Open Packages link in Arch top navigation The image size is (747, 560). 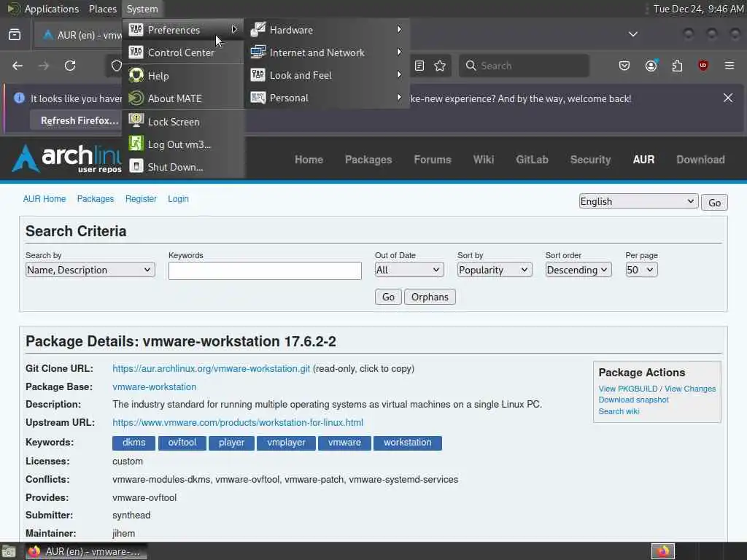click(368, 160)
